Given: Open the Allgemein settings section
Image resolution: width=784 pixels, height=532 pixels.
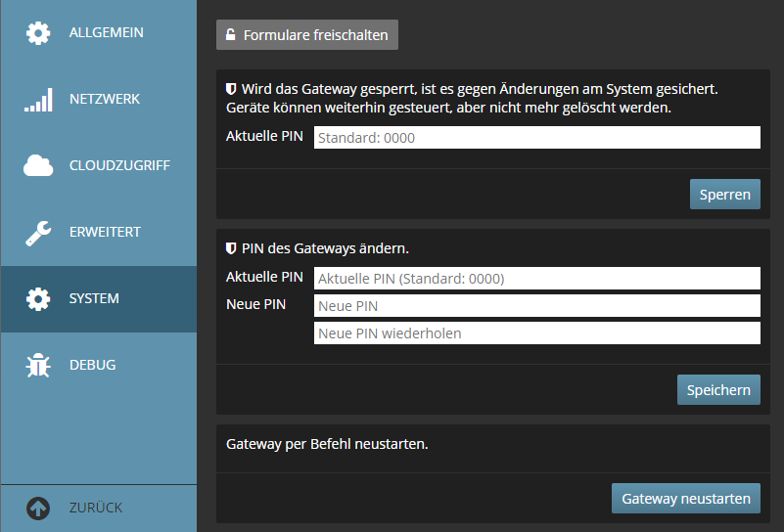Looking at the screenshot, I should (x=106, y=33).
